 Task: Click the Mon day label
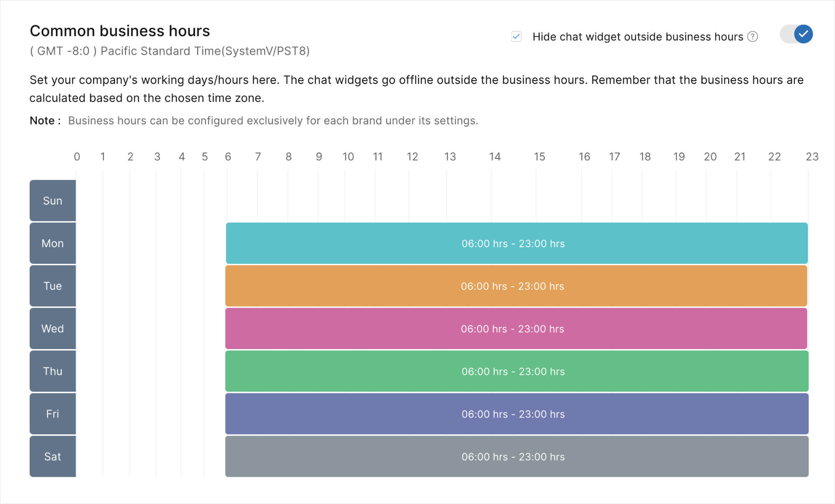click(53, 243)
